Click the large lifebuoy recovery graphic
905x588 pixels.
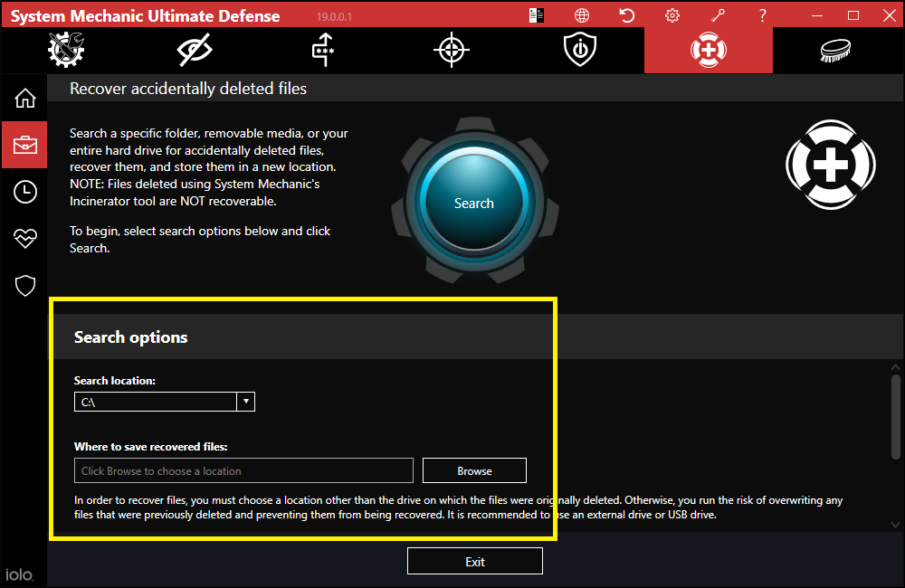point(831,165)
